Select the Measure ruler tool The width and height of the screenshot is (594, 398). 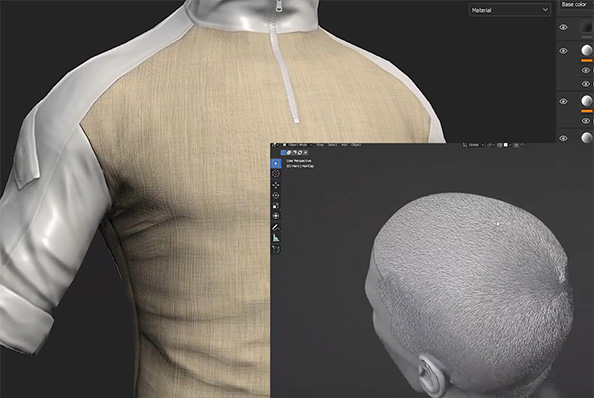[276, 238]
